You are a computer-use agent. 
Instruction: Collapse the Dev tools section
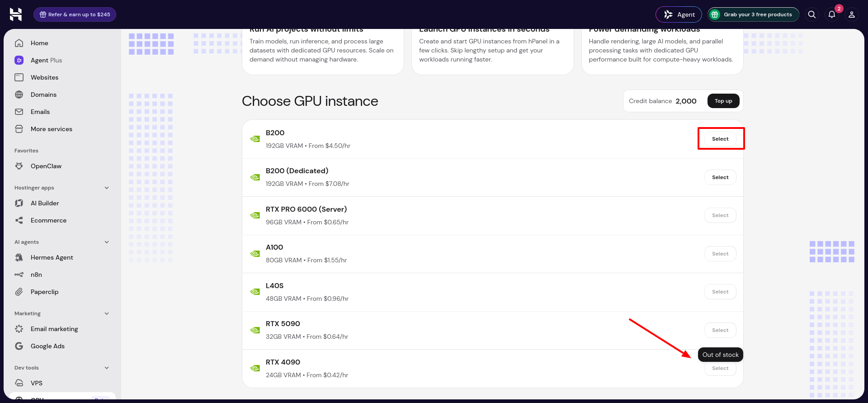[x=107, y=368]
